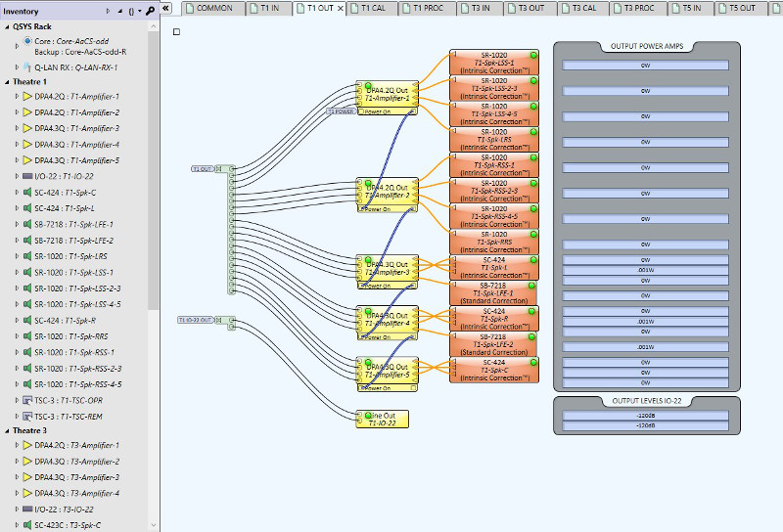
Task: Toggle Power On checkbox on T1-Amplifier-5 block
Action: (x=413, y=388)
